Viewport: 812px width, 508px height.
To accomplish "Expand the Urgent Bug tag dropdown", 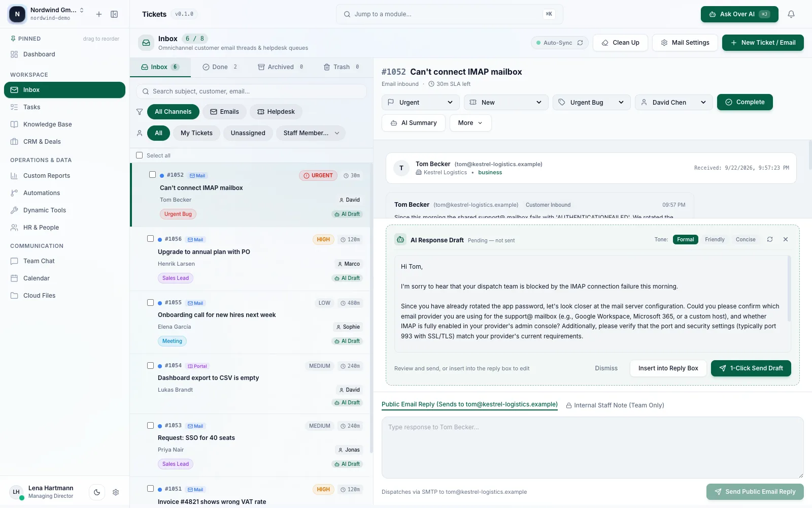I will pos(591,102).
